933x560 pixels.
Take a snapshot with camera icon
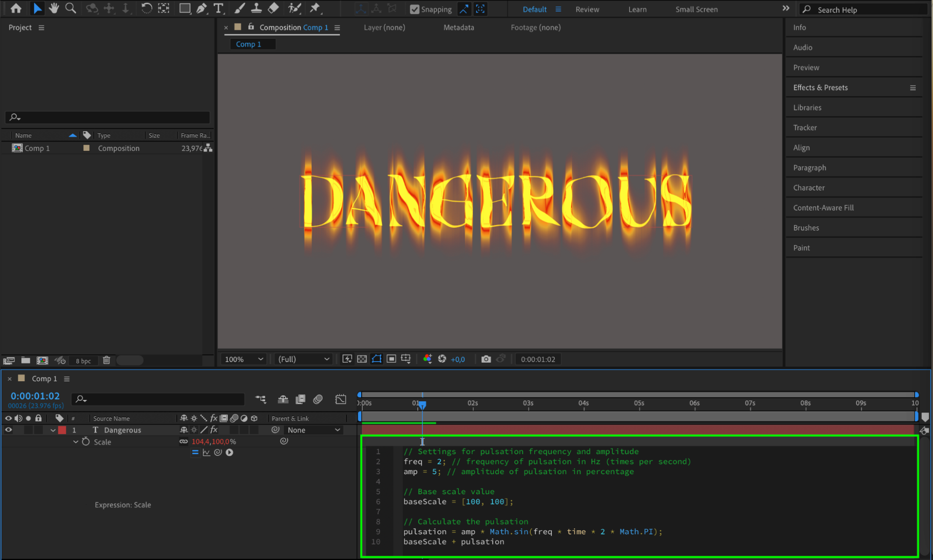tap(486, 359)
